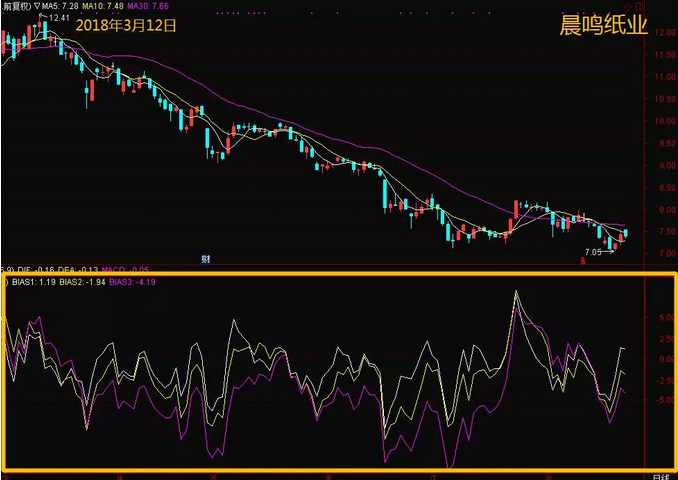Open the ▽ indicator menu before MA5
Screen dimensions: 678x480
(38, 5)
